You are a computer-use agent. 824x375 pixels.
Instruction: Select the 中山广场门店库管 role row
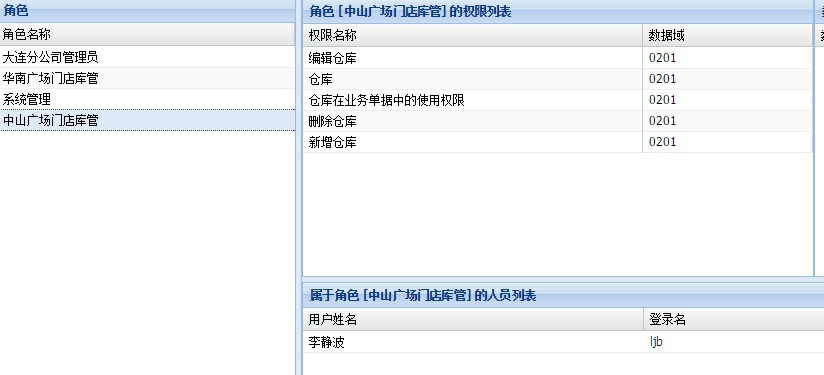(x=147, y=120)
